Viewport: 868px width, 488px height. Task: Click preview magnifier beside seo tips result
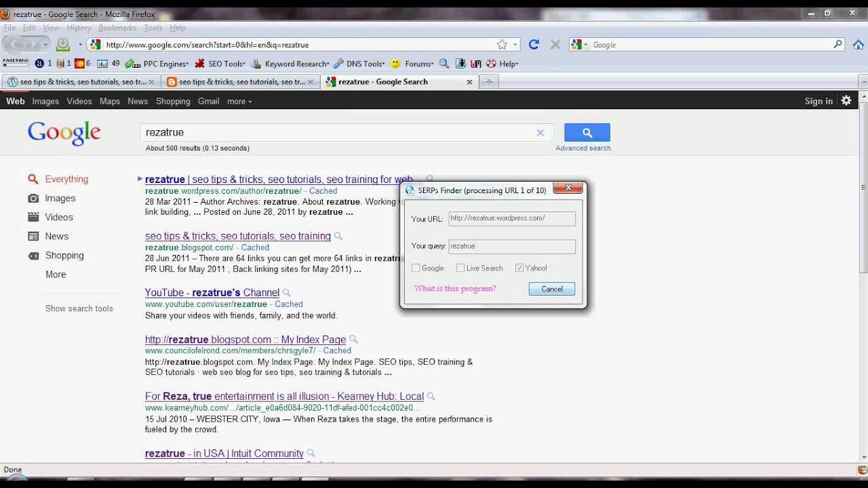point(338,237)
